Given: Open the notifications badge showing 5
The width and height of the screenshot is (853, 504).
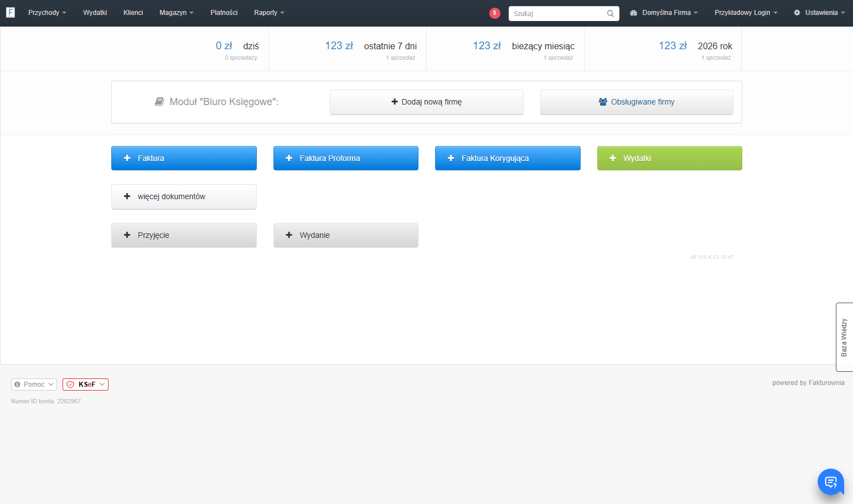Looking at the screenshot, I should tap(495, 13).
